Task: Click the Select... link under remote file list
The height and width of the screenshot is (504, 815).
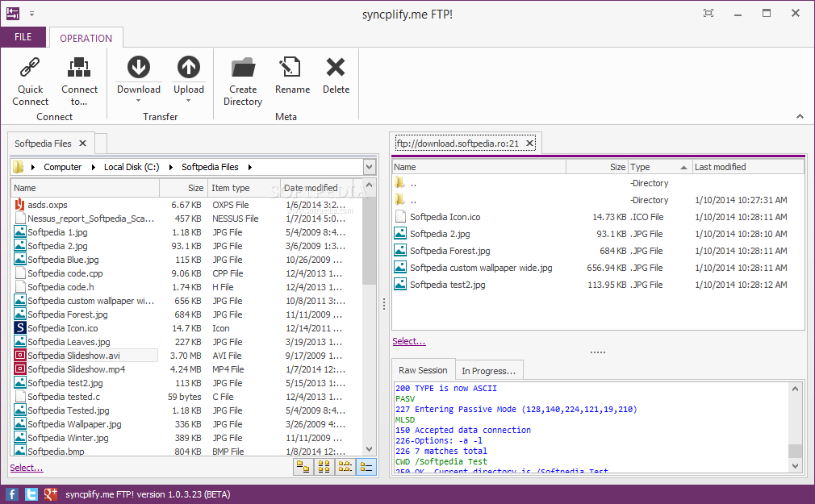Action: 409,341
